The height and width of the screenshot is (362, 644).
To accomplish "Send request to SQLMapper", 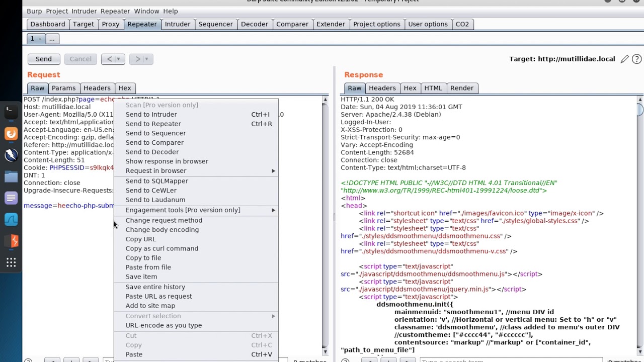I will [196, 181].
